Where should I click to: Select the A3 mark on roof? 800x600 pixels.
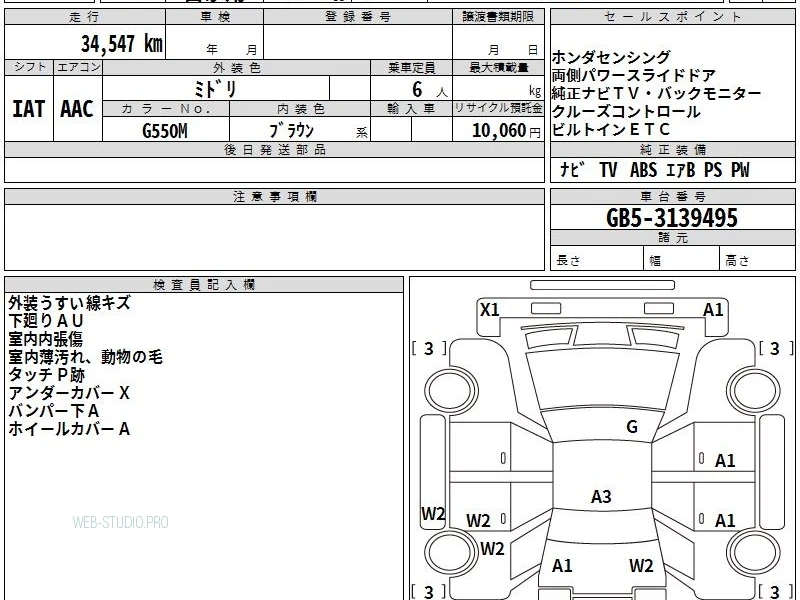coord(601,496)
